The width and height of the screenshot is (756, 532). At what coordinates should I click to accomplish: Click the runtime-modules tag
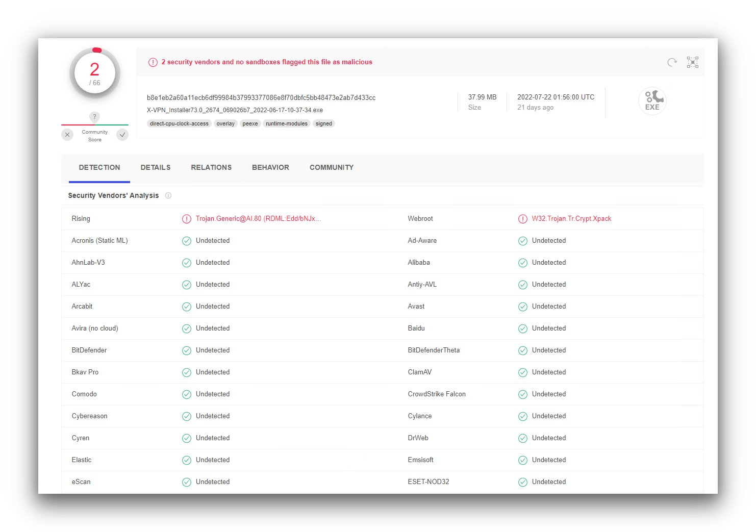click(287, 123)
